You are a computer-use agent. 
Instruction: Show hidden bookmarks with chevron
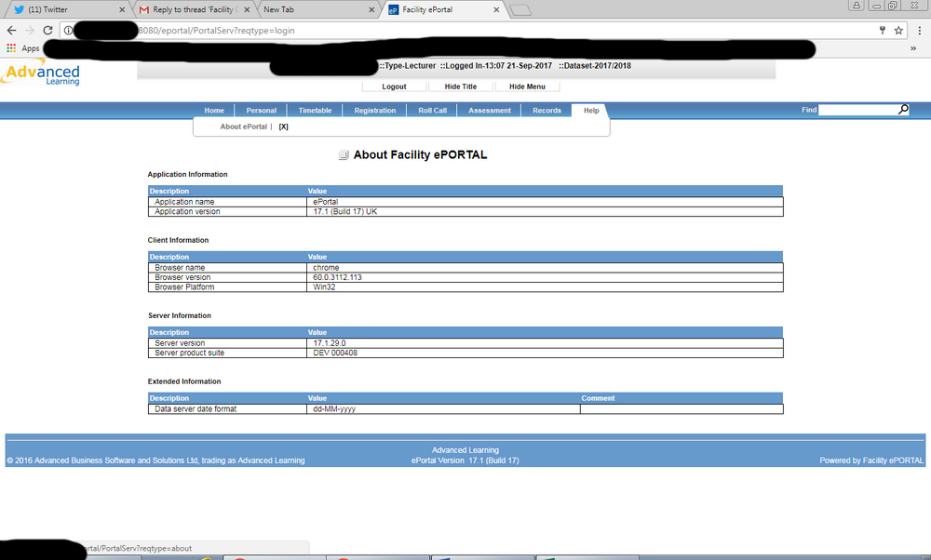(913, 48)
